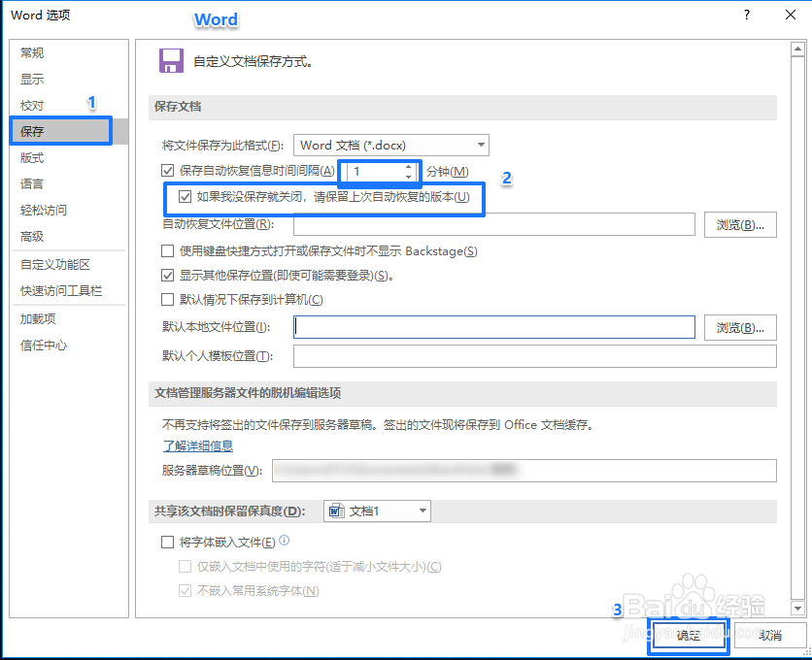Click the info icon beside 将字体嵌入文件

[285, 541]
